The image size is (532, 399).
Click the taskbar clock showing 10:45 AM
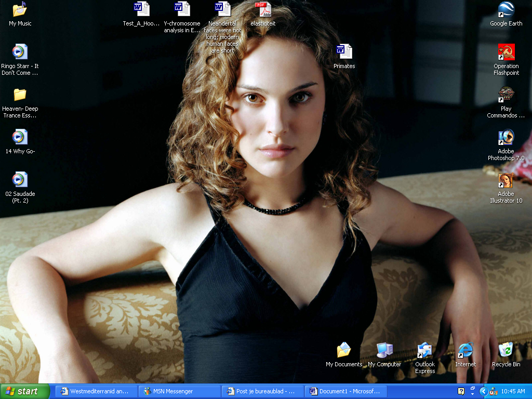point(513,391)
